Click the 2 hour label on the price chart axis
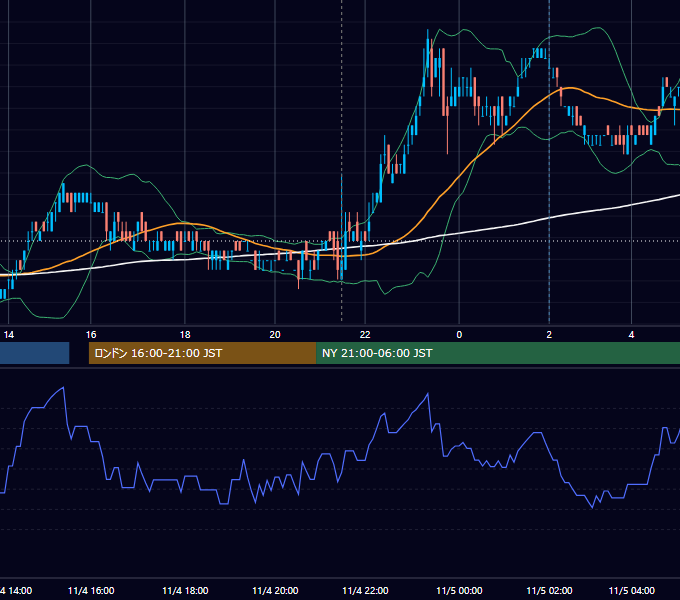Viewport: 680px width, 600px height. click(549, 335)
